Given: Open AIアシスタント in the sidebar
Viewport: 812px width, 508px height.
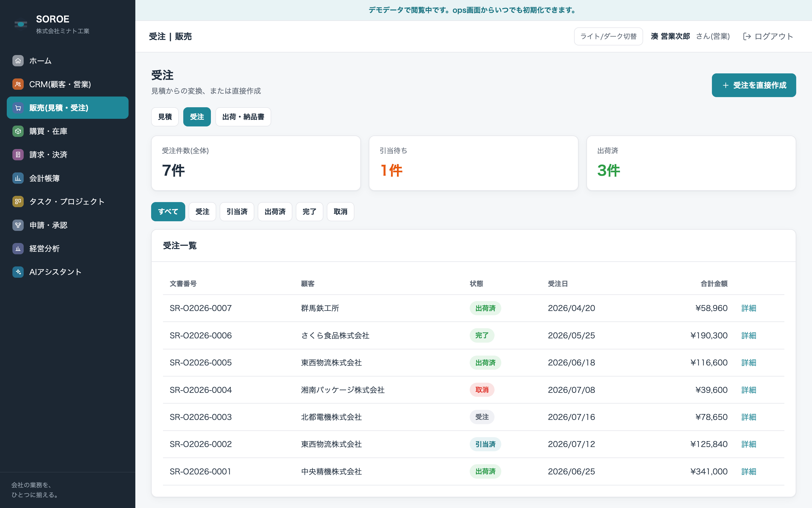Looking at the screenshot, I should tap(67, 272).
